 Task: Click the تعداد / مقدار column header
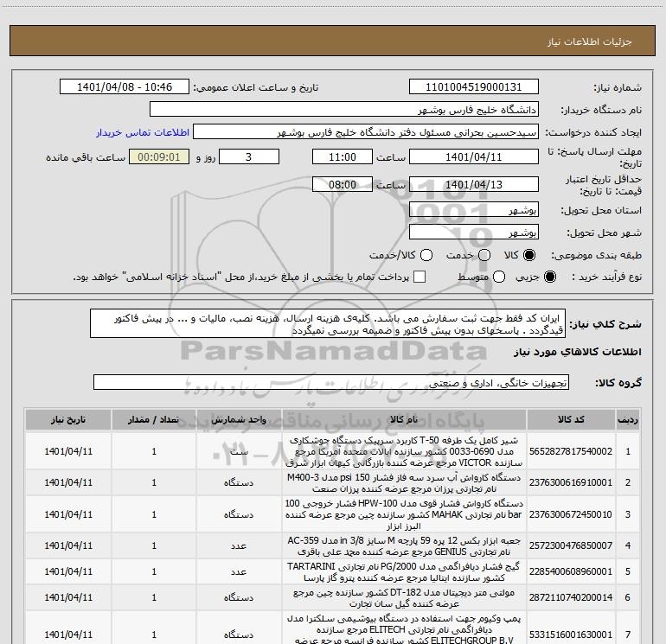(x=154, y=420)
